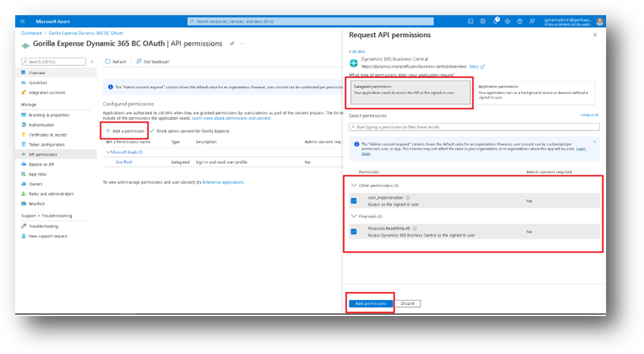Image resolution: width=644 pixels, height=354 pixels.
Task: Dismiss the admin consent info banner in panel
Action: coord(594,142)
